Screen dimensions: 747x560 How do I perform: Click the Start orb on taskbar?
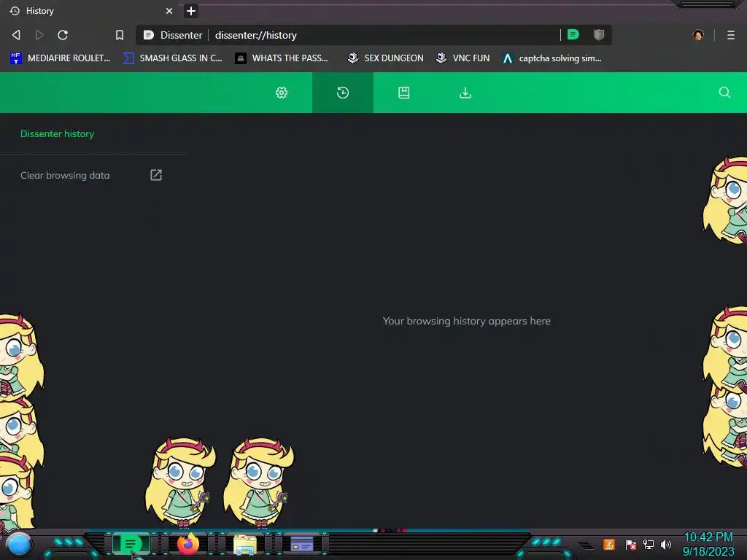[18, 544]
